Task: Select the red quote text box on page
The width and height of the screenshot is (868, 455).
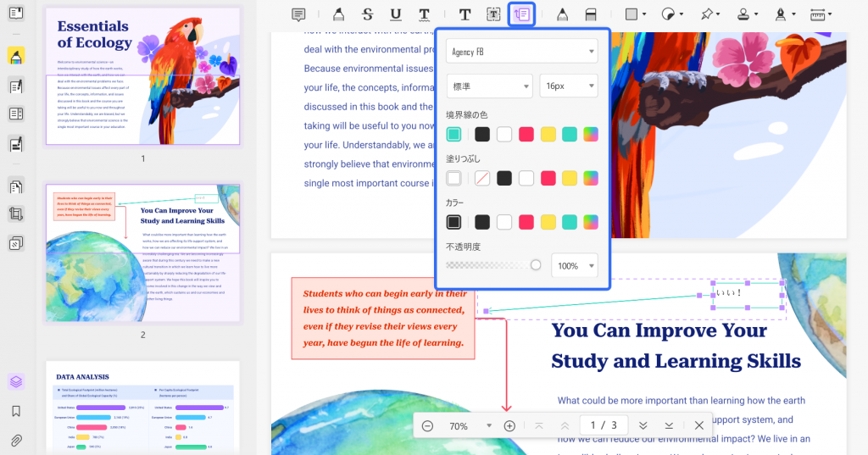Action: (383, 319)
